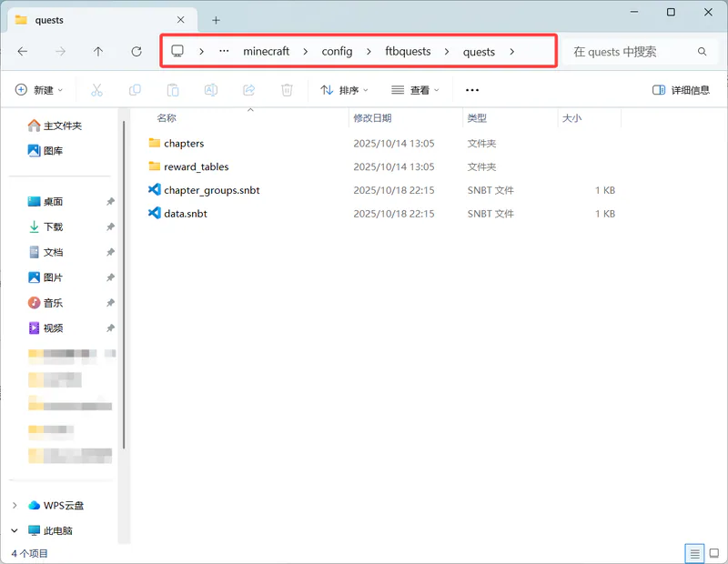Viewport: 728px width, 564px height.
Task: Select the chapters folder
Action: pyautogui.click(x=184, y=143)
